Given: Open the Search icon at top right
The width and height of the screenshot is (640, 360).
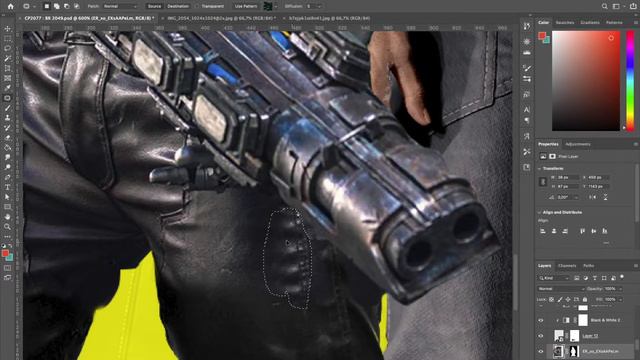Looking at the screenshot, I should tap(604, 6).
